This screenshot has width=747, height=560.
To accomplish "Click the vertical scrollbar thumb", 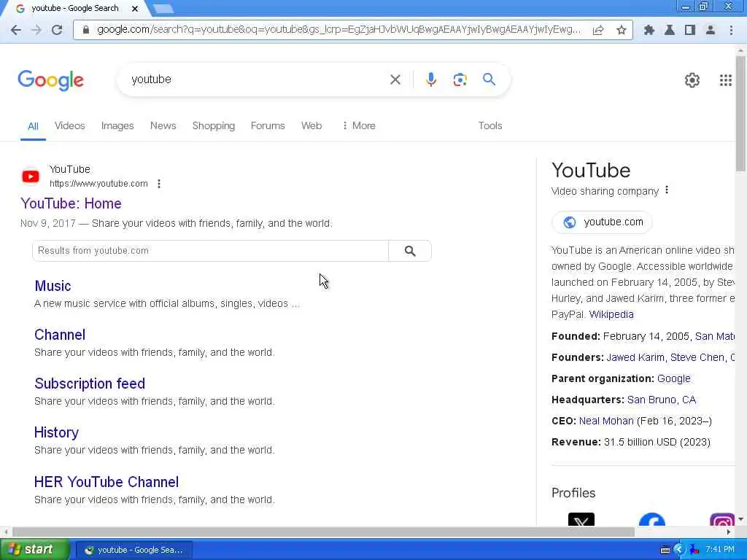I will (x=740, y=113).
